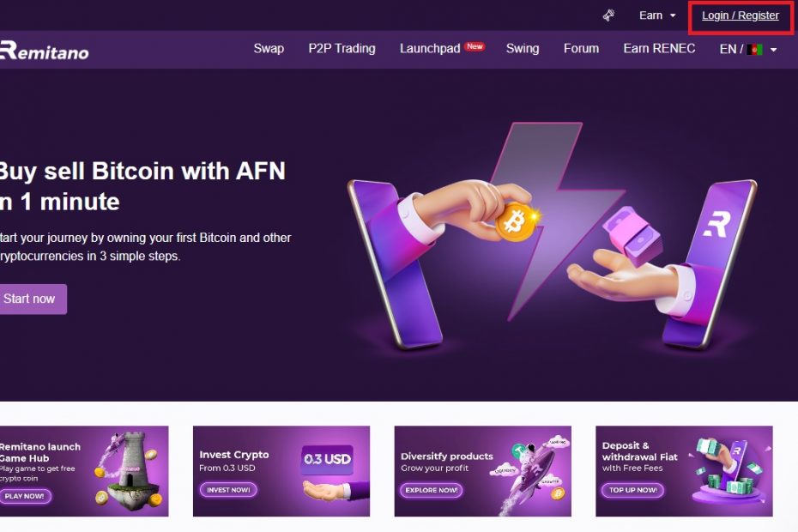Open the Forum page link
This screenshot has width=798, height=532.
tap(581, 48)
